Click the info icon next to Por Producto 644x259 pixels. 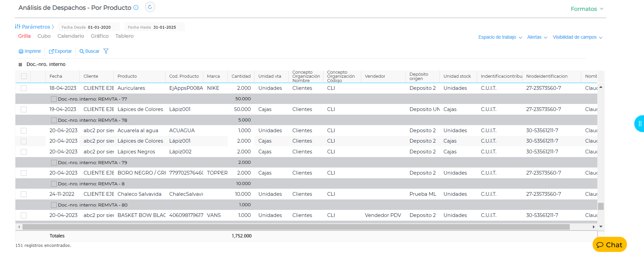pyautogui.click(x=136, y=8)
